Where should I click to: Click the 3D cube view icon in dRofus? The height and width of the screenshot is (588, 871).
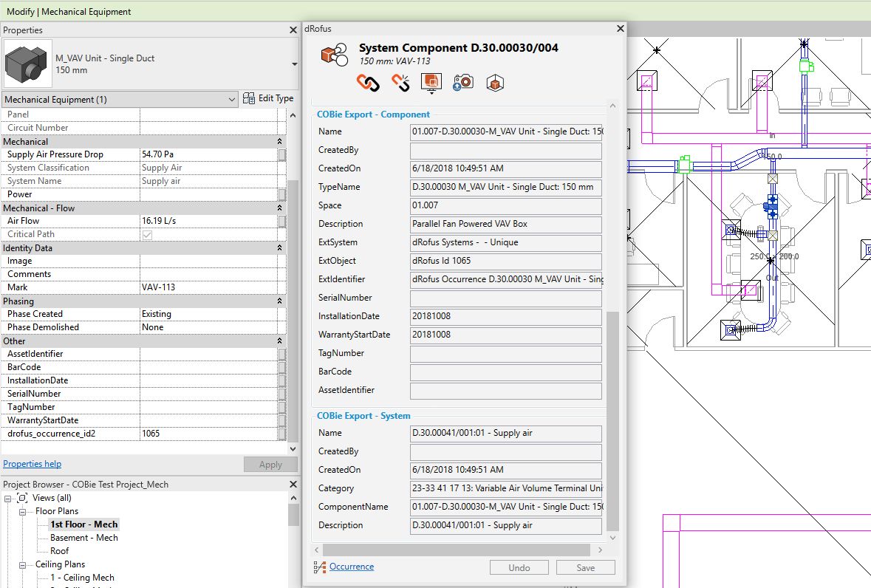[x=494, y=83]
